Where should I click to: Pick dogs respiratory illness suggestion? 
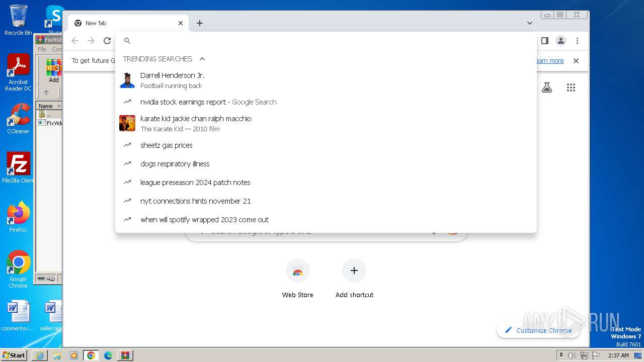(326, 164)
